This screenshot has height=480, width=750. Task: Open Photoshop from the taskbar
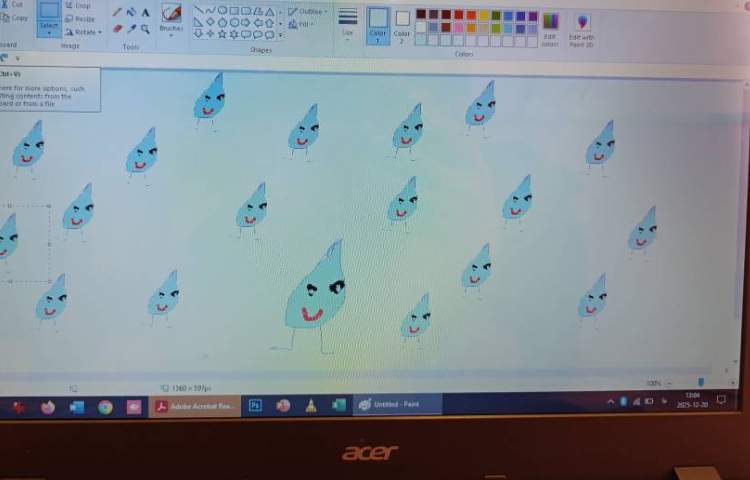pyautogui.click(x=255, y=406)
